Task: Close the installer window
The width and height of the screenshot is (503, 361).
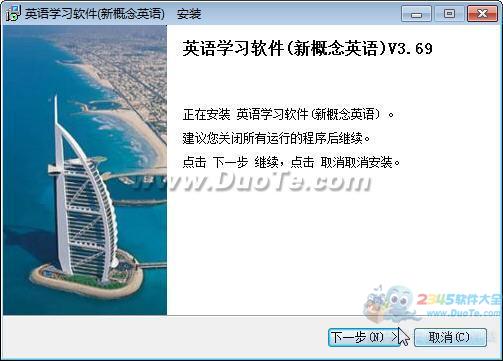Action: [x=482, y=14]
